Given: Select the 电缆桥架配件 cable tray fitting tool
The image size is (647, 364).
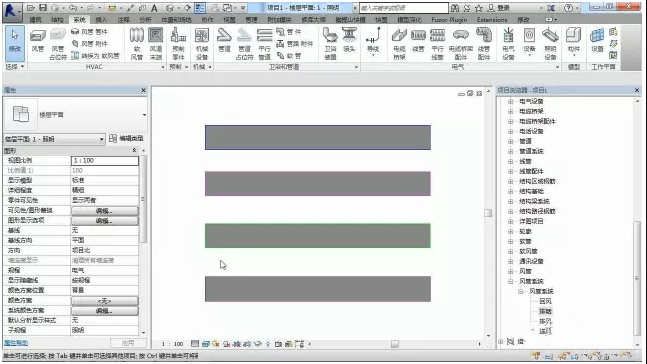Looking at the screenshot, I should pyautogui.click(x=460, y=44).
